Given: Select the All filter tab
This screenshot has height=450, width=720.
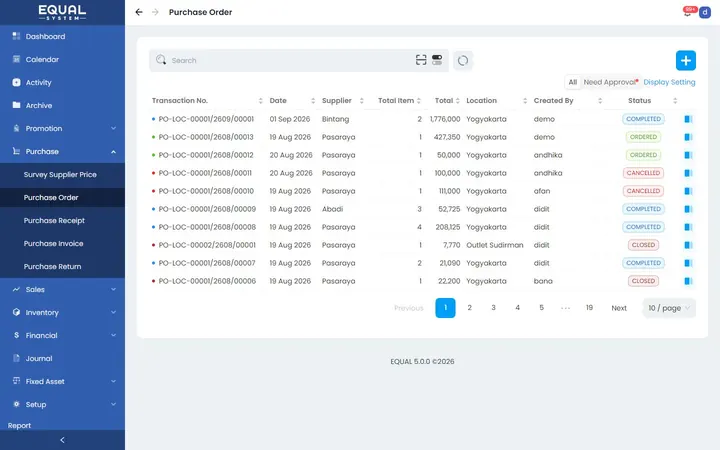Looking at the screenshot, I should coord(573,82).
